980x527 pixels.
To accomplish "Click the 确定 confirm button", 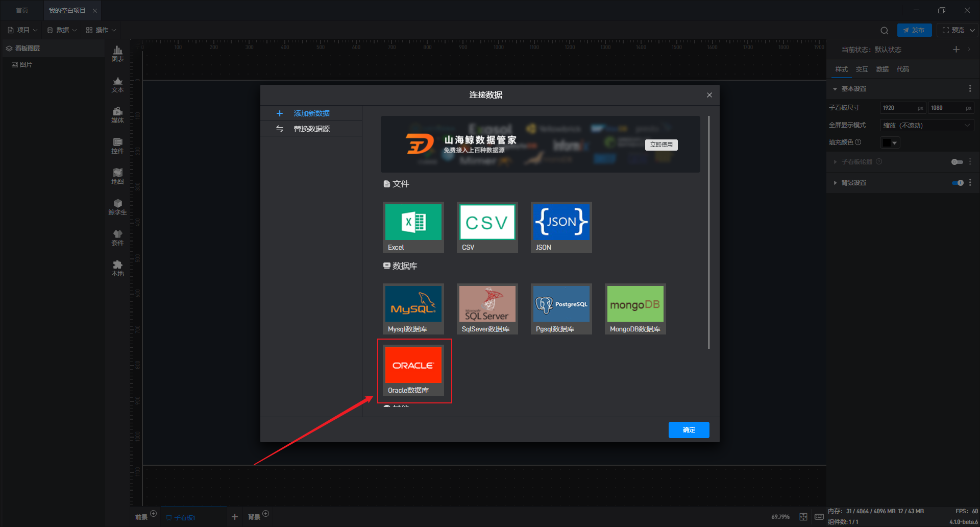I will [689, 430].
